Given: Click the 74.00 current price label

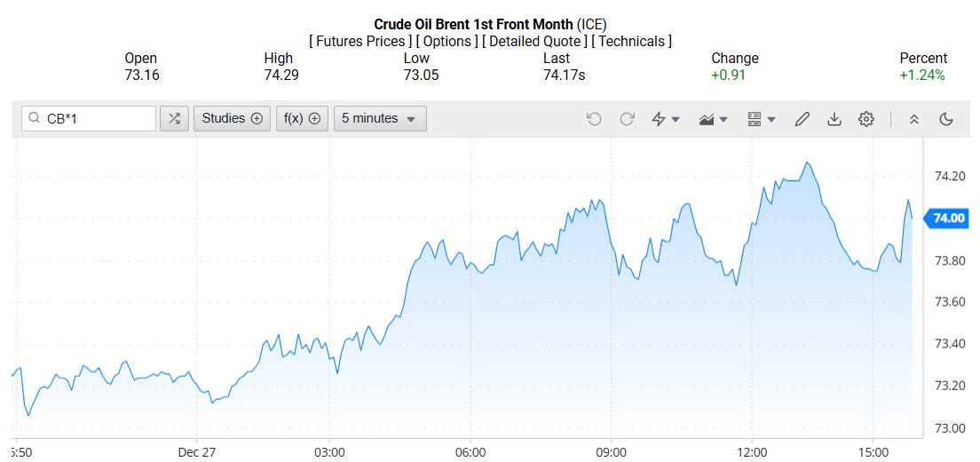Looking at the screenshot, I should [x=949, y=219].
